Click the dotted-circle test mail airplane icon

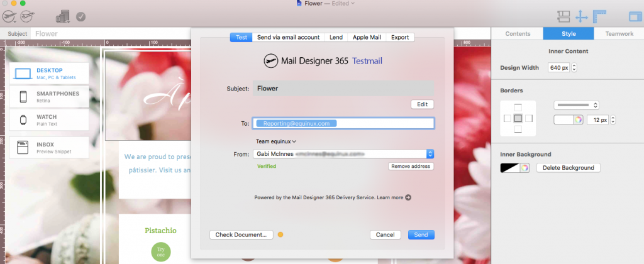pos(28,17)
